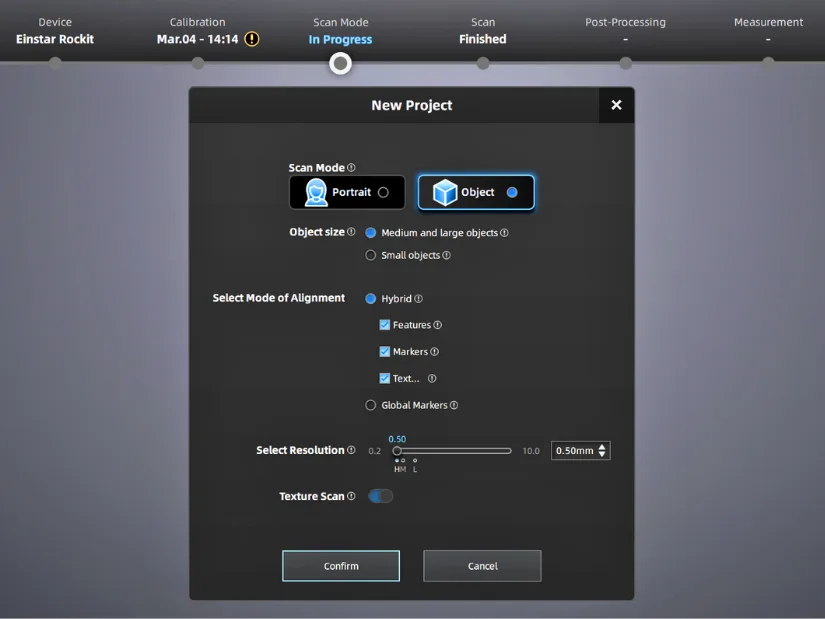Viewport: 825px width, 619px height.
Task: Select the Small objects radio button
Action: (371, 255)
